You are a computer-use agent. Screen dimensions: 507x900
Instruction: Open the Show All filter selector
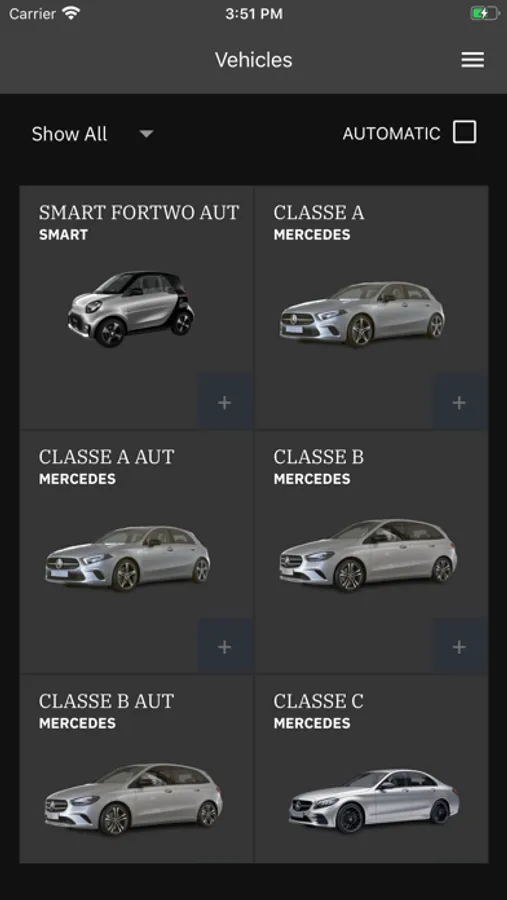pyautogui.click(x=93, y=134)
